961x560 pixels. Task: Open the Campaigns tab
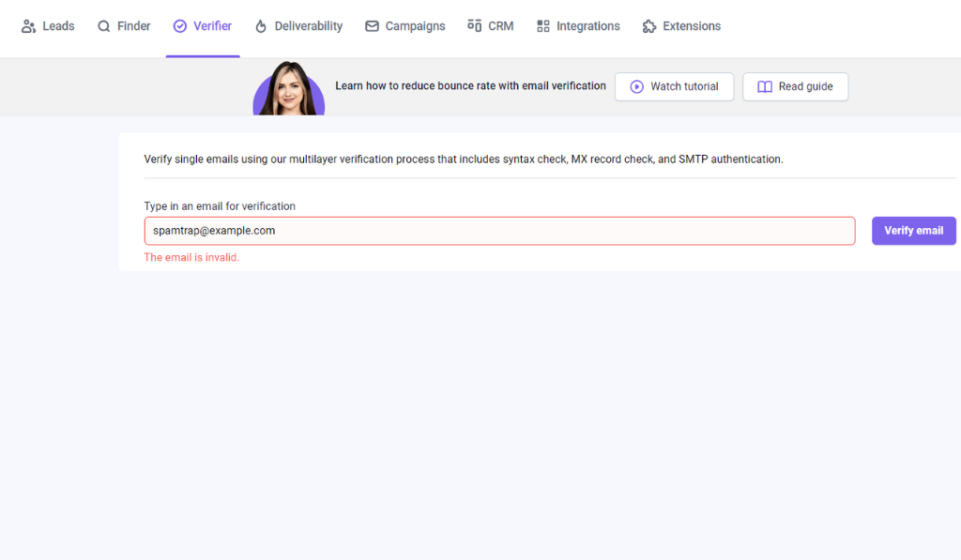point(404,26)
